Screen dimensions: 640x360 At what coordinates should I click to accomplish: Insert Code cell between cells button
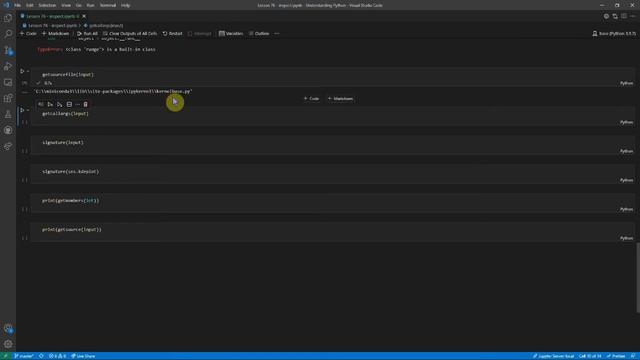click(x=311, y=99)
